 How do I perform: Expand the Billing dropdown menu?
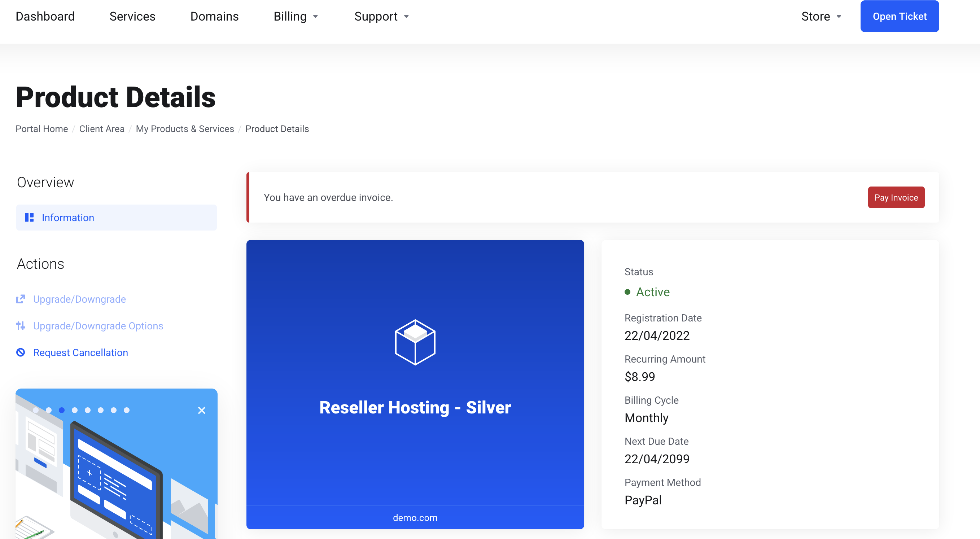pyautogui.click(x=295, y=16)
